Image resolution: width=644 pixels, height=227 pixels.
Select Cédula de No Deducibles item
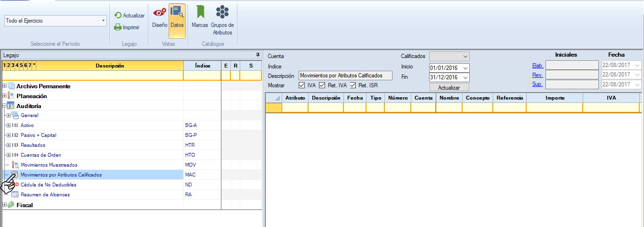(x=48, y=185)
